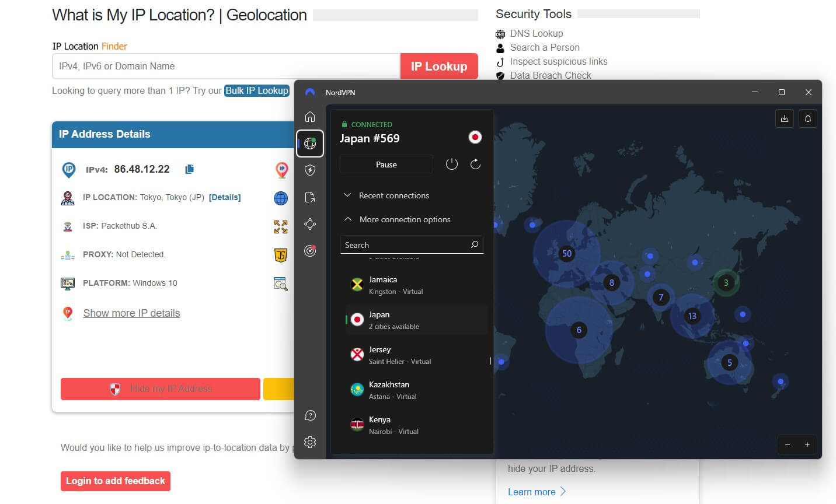Viewport: 836px width, 504px height.
Task: Click Login to add feedback button
Action: [x=116, y=481]
